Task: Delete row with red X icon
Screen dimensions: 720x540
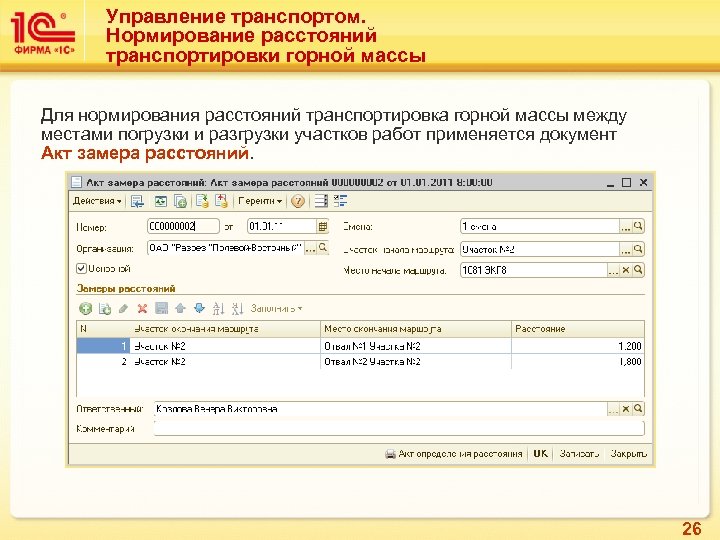Action: pos(142,309)
